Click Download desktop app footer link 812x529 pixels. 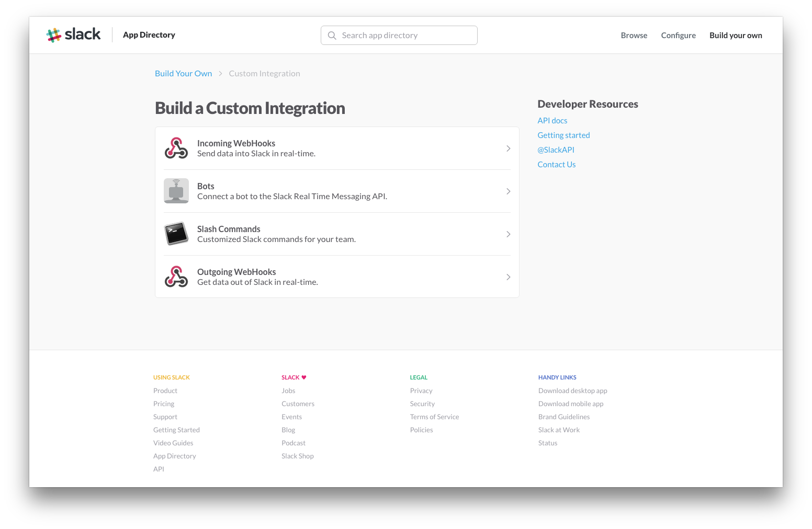point(572,391)
